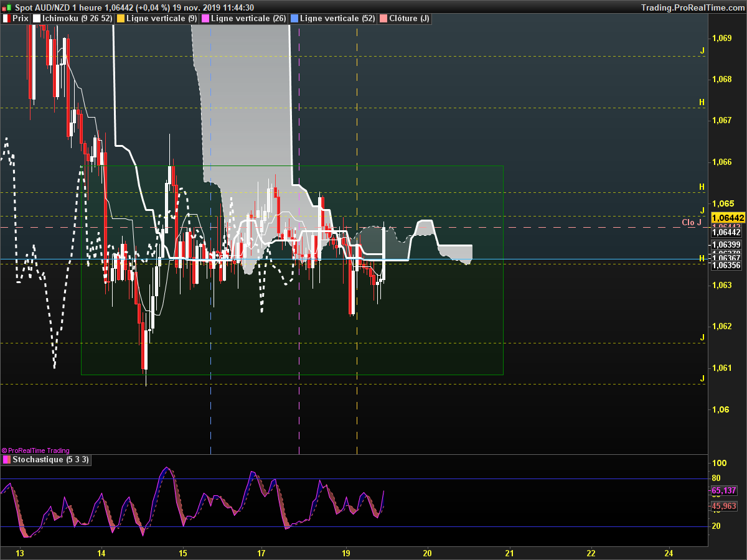This screenshot has width=747, height=560.
Task: Click the white Ichimoku color box
Action: (36, 19)
